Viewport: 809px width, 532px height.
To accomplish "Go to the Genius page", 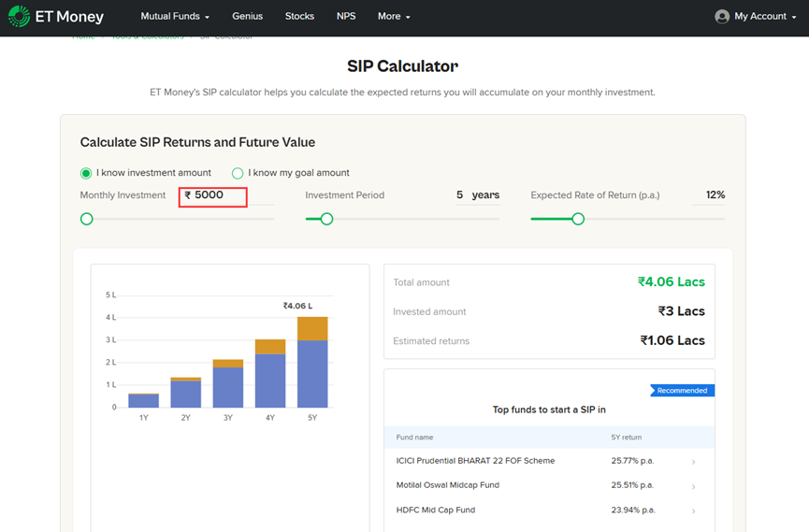I will (247, 17).
